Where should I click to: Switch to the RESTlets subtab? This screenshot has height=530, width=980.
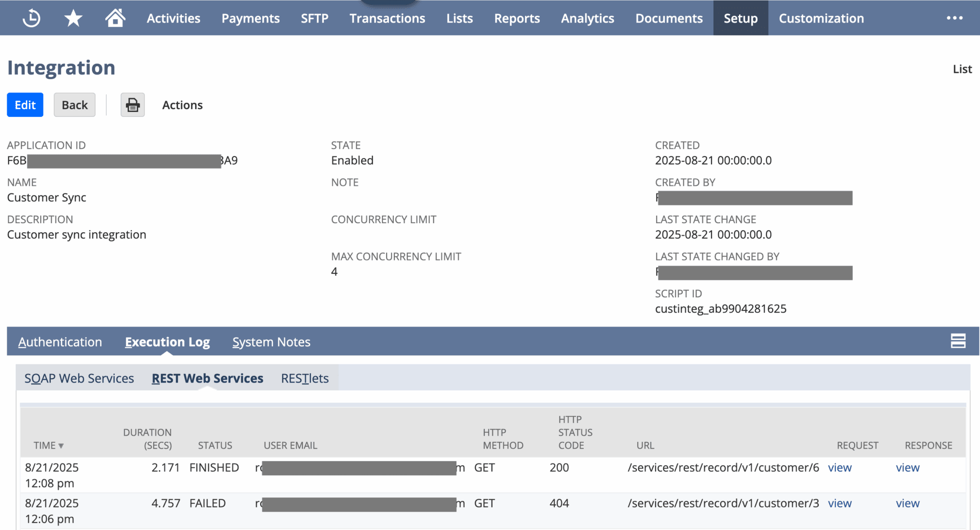(x=304, y=378)
